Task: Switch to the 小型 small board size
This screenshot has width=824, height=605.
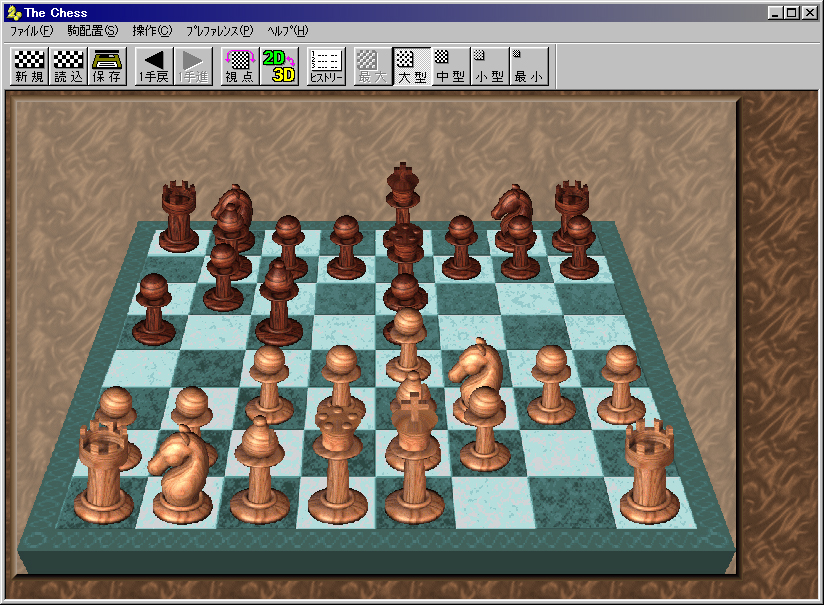Action: (x=489, y=66)
